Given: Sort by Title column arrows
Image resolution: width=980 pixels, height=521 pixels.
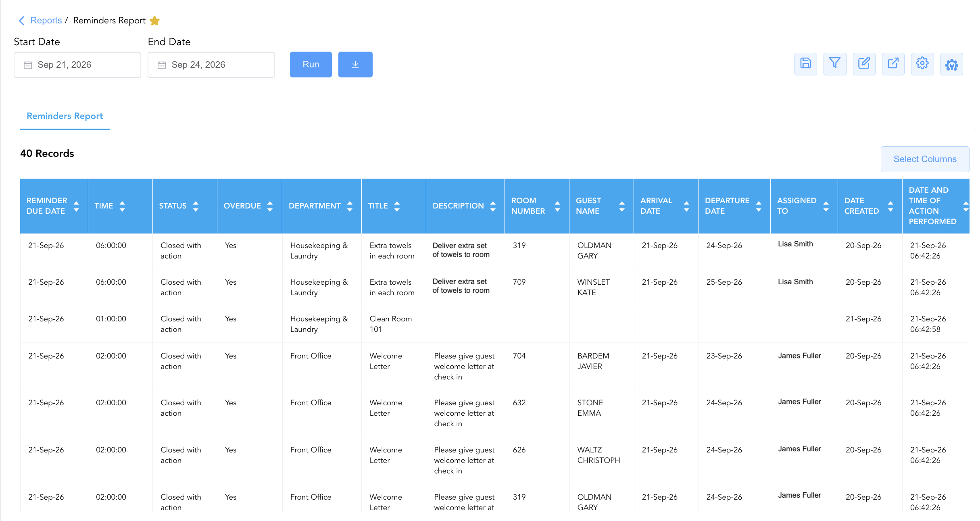Looking at the screenshot, I should (x=397, y=206).
